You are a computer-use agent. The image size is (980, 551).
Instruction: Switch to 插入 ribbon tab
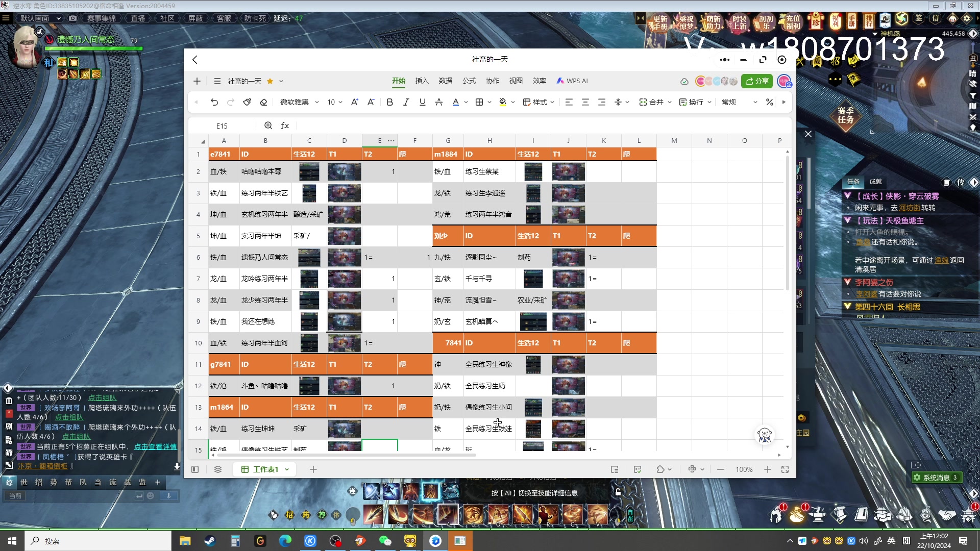tap(422, 81)
